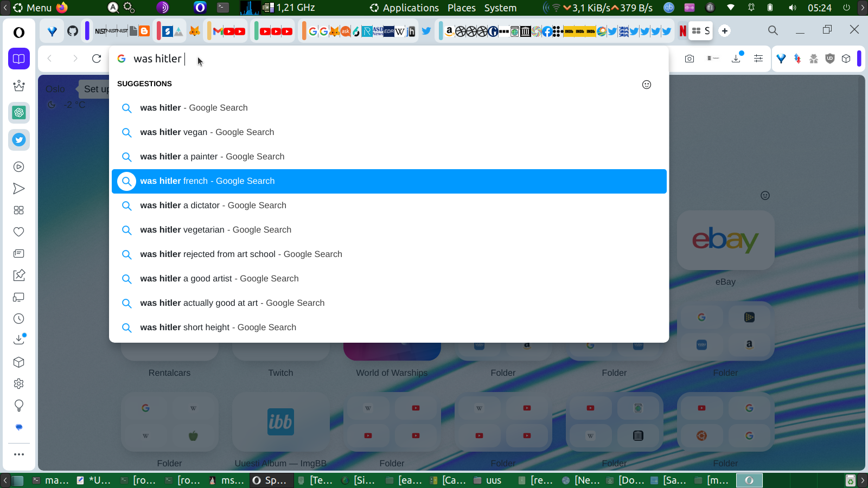Click the blue funnel extension icon
868x488 pixels.
coord(781,59)
